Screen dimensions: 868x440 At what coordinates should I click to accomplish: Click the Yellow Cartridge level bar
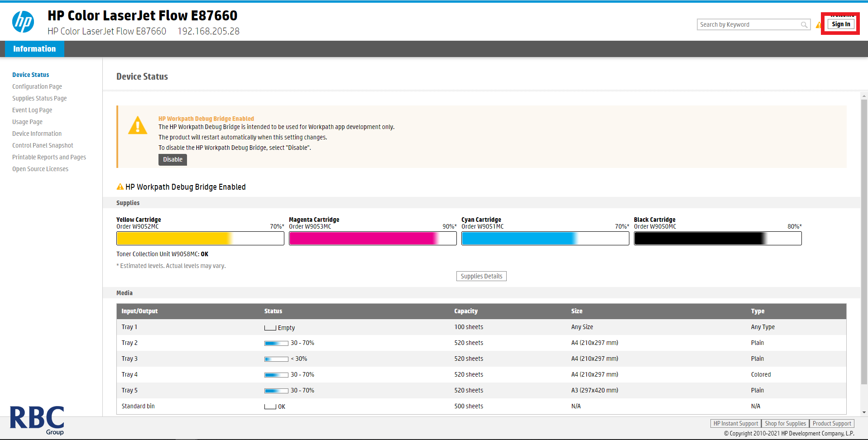pos(200,238)
